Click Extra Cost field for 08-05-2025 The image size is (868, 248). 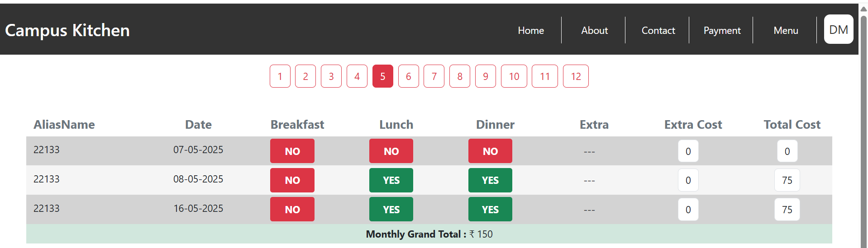click(x=688, y=180)
